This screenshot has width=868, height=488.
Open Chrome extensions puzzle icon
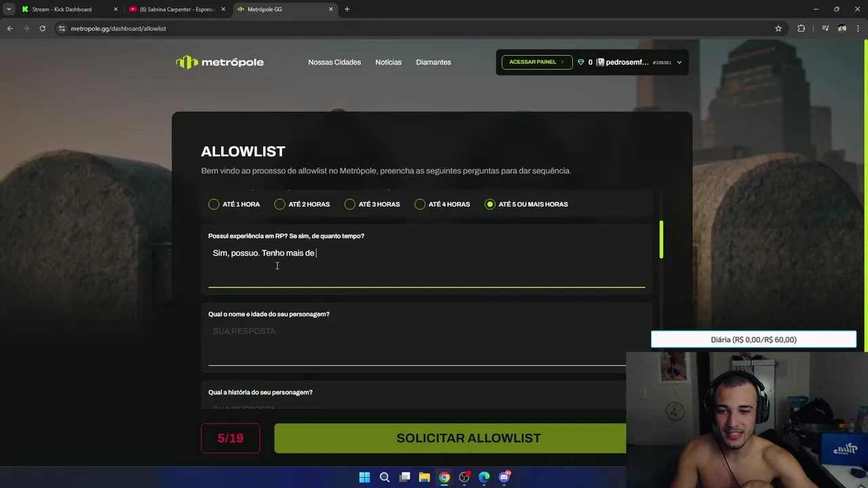(802, 28)
